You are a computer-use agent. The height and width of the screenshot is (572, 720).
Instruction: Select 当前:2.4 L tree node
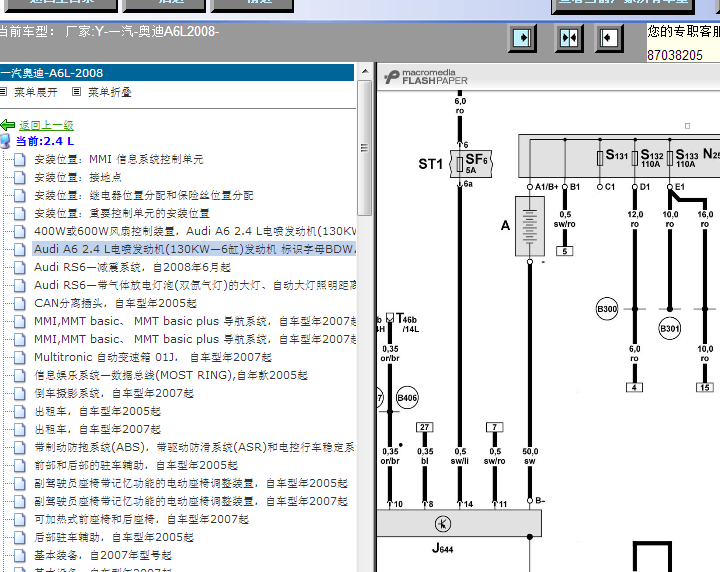pyautogui.click(x=45, y=141)
